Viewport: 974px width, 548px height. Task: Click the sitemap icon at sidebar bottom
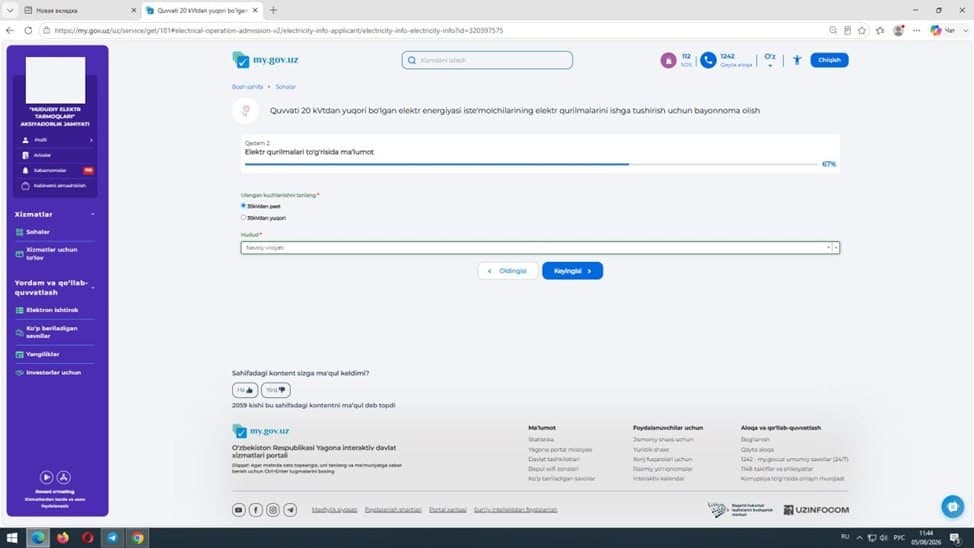(63, 477)
